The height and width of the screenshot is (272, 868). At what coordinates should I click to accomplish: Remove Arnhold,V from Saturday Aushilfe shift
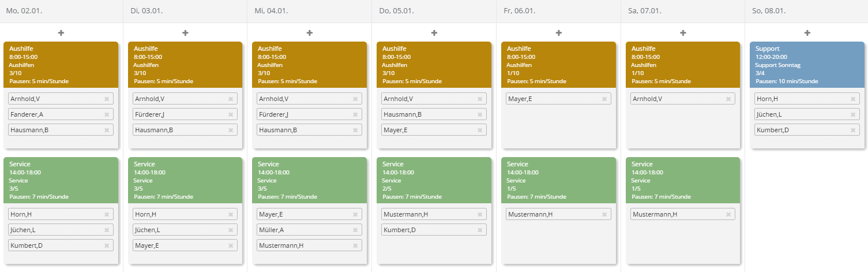pyautogui.click(x=728, y=99)
